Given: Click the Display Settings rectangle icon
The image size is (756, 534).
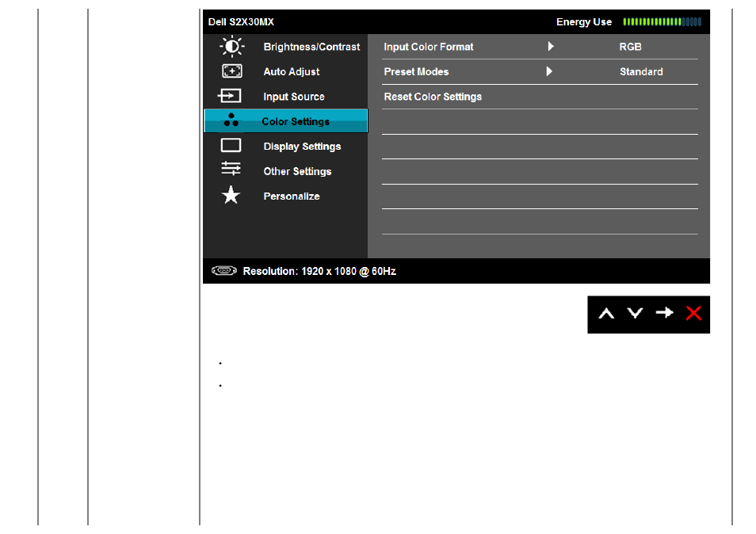Looking at the screenshot, I should tap(231, 146).
